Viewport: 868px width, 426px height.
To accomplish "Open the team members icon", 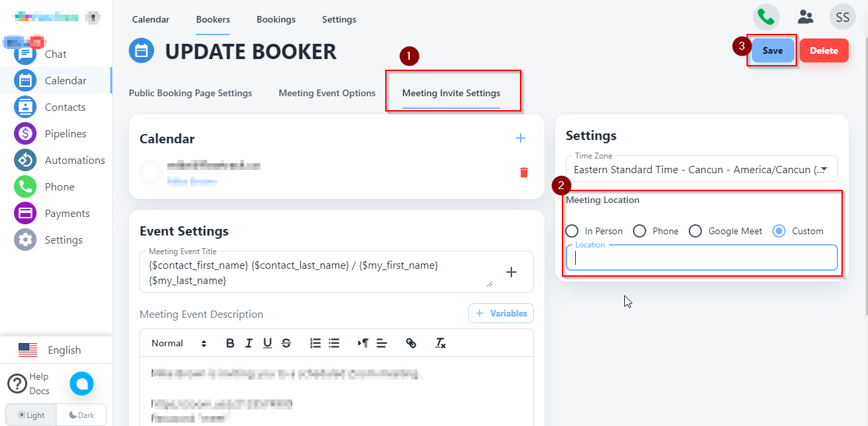I will (x=806, y=17).
